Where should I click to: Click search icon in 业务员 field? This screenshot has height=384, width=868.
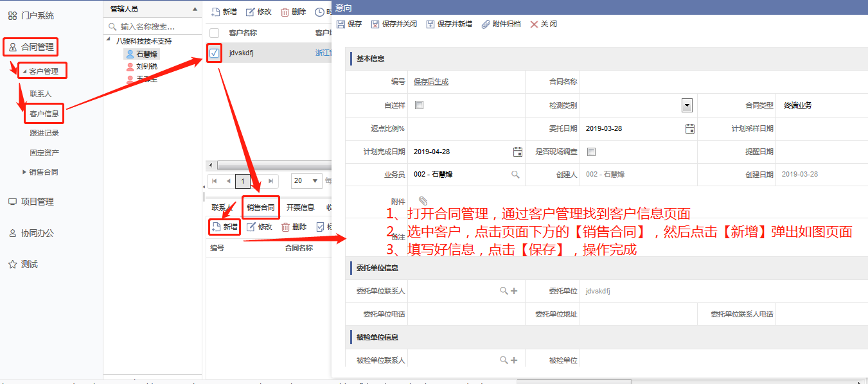(515, 175)
